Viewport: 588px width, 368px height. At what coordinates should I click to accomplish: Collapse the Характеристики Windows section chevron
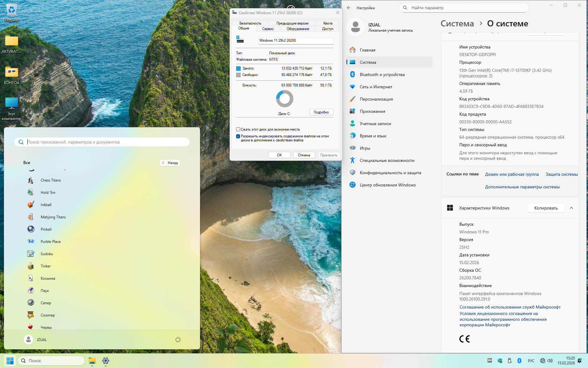(571, 208)
